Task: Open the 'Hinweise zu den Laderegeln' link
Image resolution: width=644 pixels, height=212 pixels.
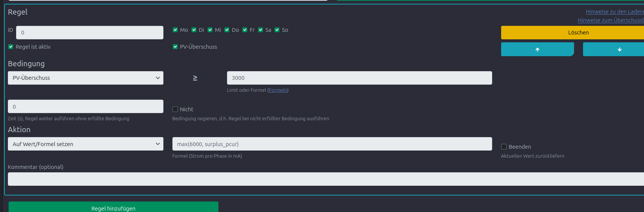Action: pyautogui.click(x=614, y=12)
